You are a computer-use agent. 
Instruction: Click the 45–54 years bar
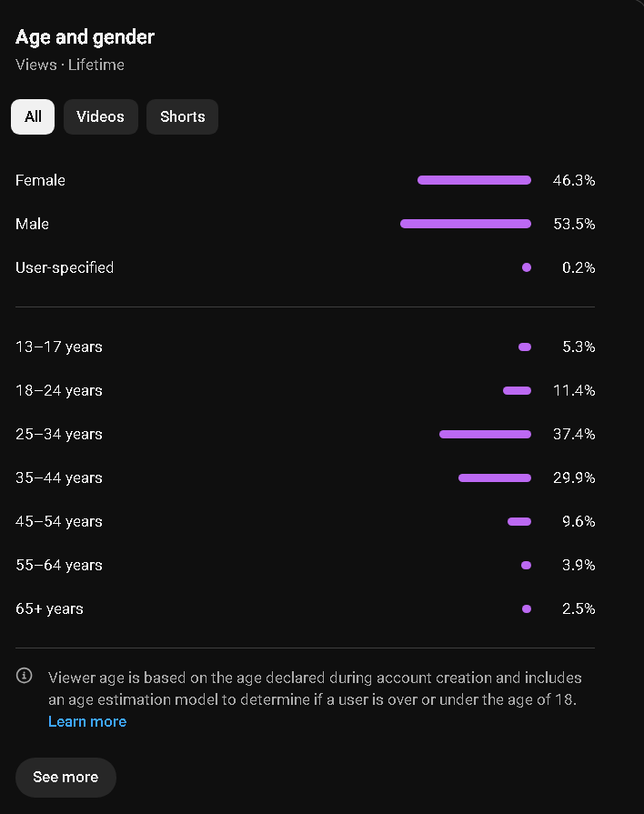point(519,521)
